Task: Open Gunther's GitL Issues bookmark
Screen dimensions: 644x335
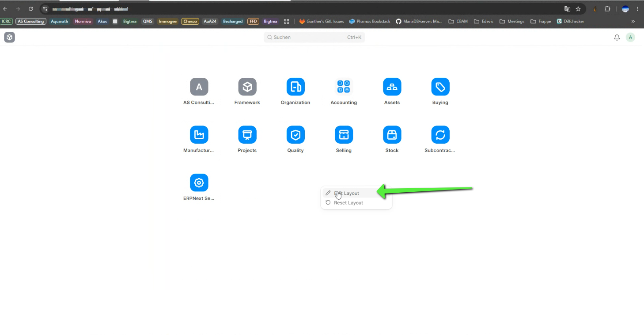Action: pos(322,21)
